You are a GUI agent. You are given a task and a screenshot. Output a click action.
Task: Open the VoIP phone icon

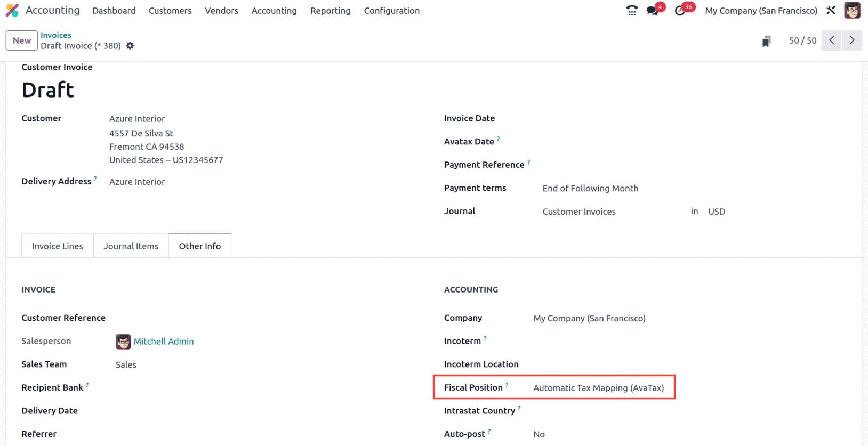[x=632, y=10]
